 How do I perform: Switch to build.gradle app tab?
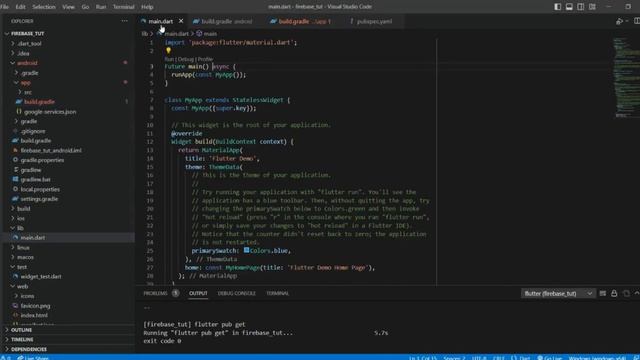304,21
